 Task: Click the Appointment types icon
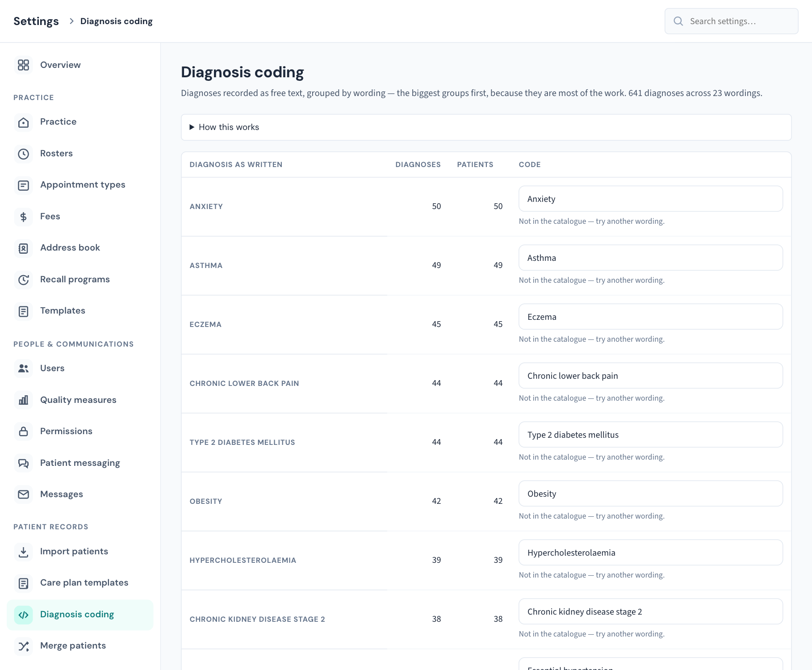tap(23, 185)
